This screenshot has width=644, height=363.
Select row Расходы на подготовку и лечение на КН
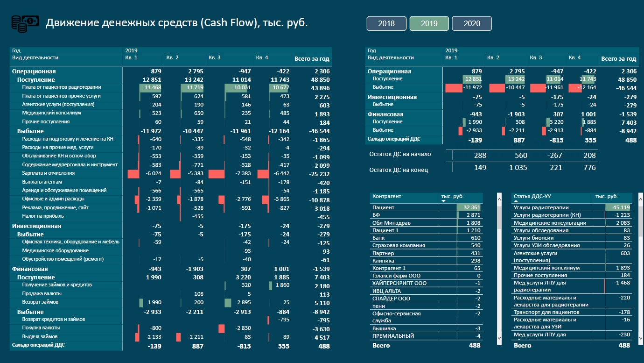170,139
